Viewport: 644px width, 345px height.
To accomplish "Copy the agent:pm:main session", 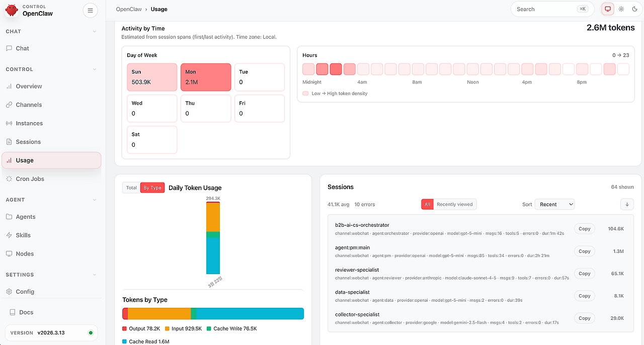I will 585,251.
